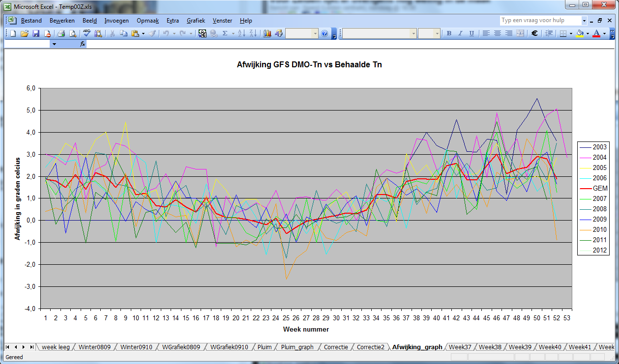Select the Week nummer axis title
The width and height of the screenshot is (619, 364).
point(306,329)
